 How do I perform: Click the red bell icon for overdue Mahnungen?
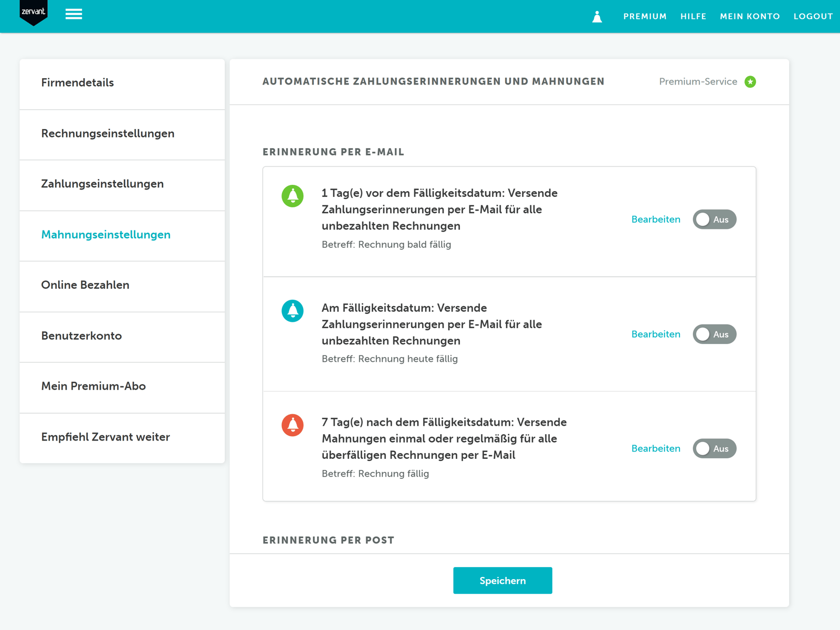[x=292, y=425]
